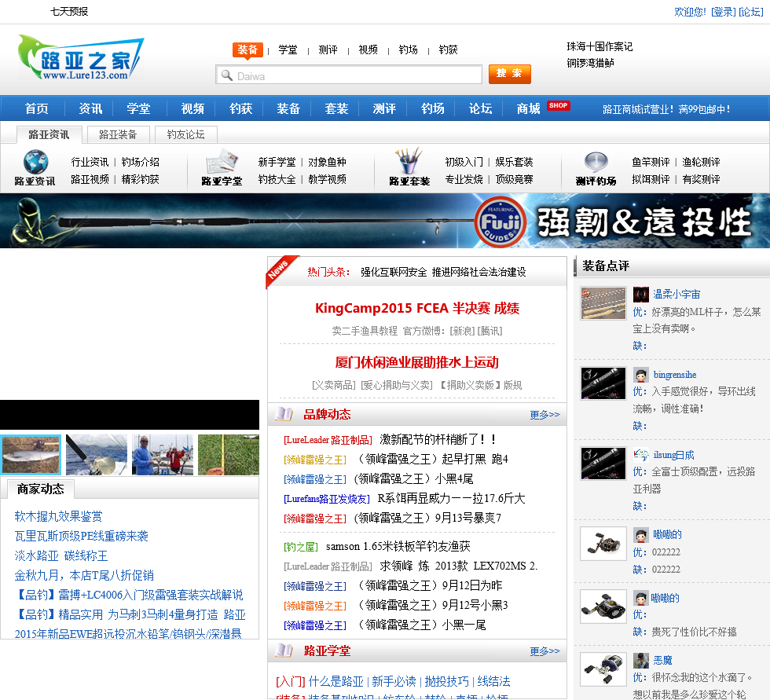
Task: Open 首页 in main navigation
Action: (37, 108)
